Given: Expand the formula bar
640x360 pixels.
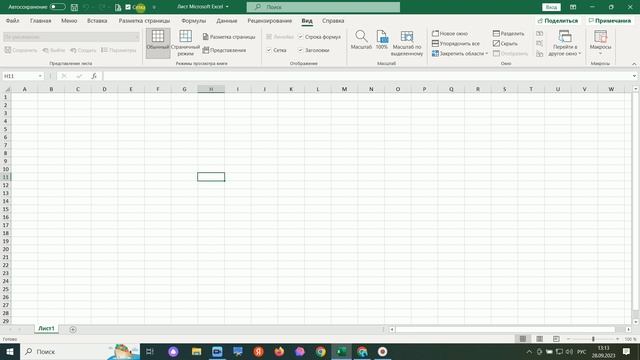Looking at the screenshot, I should pos(634,76).
